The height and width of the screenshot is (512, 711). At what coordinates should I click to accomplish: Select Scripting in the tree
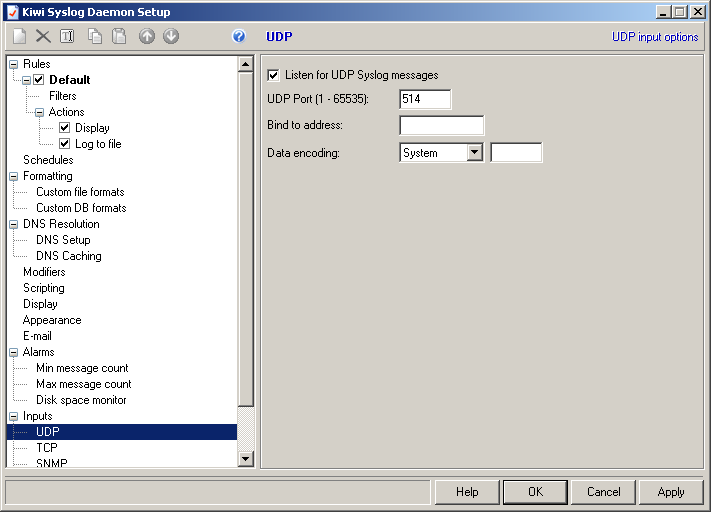pos(44,288)
